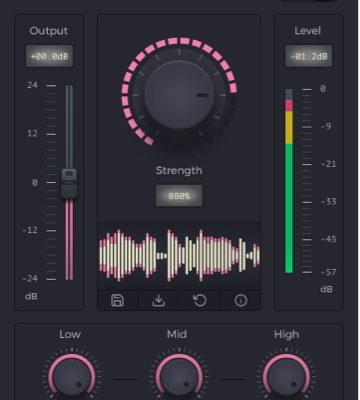Click the -12 mark on Output scale

pos(30,230)
